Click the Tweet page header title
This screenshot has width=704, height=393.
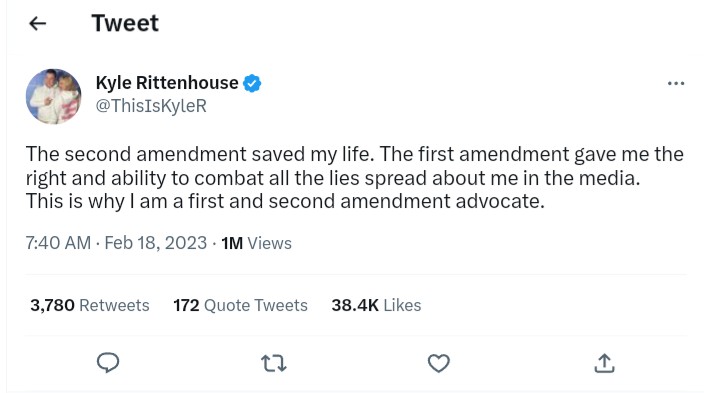tap(125, 23)
